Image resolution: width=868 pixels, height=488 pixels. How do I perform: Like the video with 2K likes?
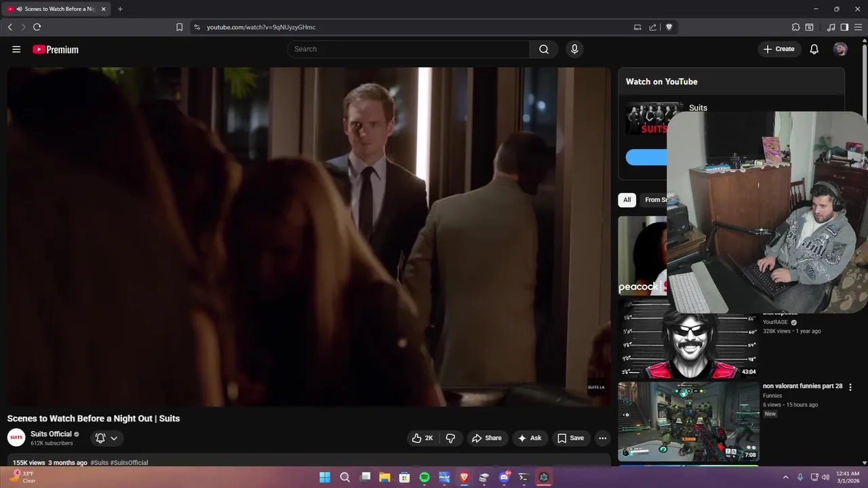point(422,438)
